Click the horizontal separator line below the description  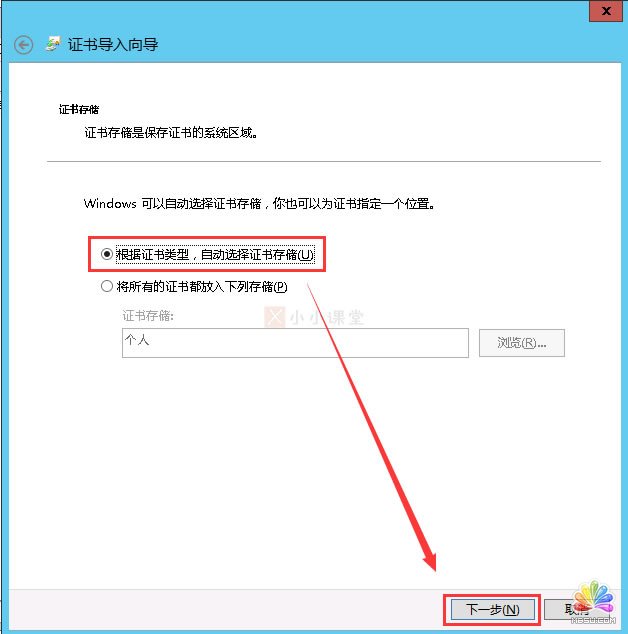coord(324,161)
